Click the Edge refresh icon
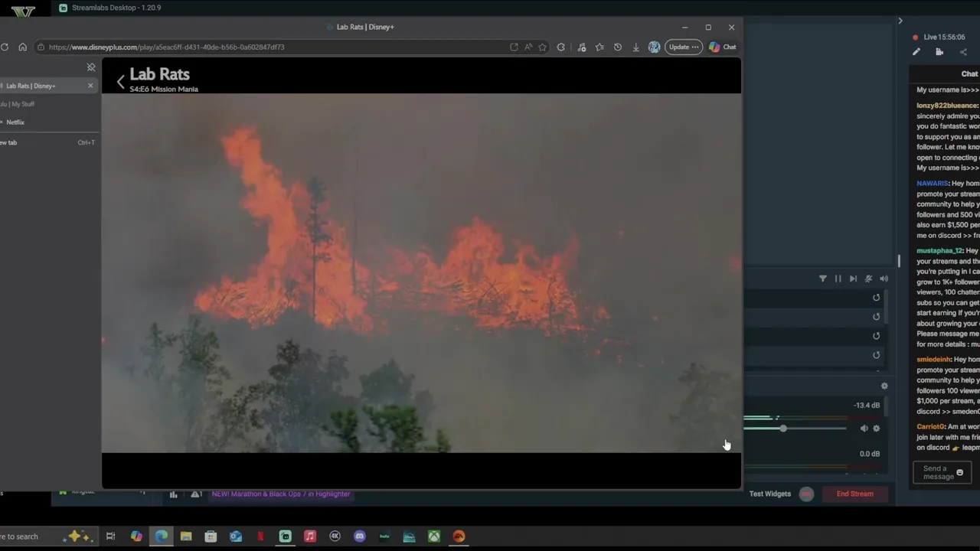This screenshot has height=551, width=980. [x=5, y=47]
